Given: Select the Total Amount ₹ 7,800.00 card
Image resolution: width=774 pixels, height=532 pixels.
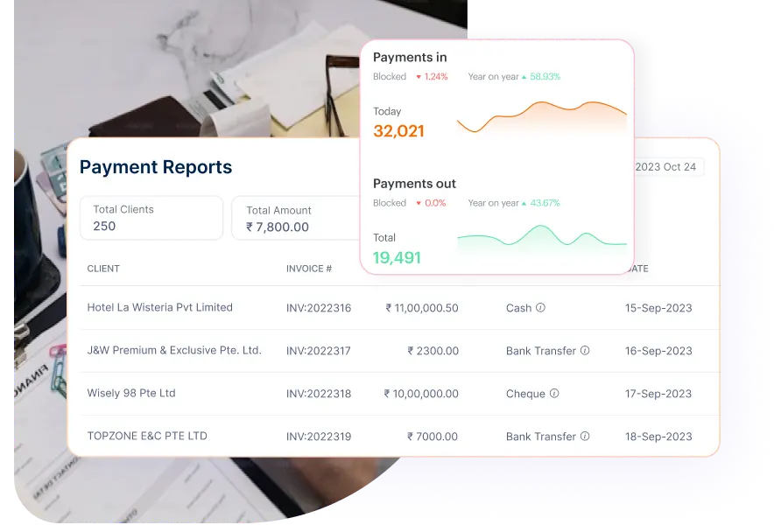Looking at the screenshot, I should point(296,218).
